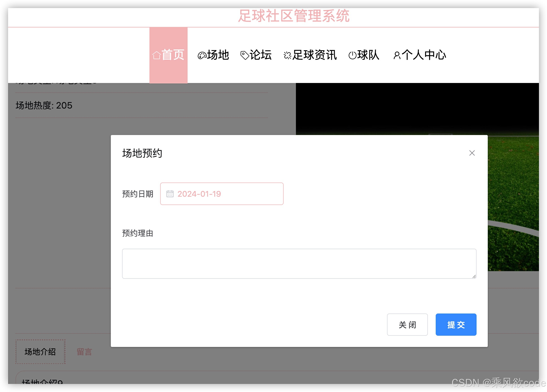Click the home icon beside 首页
This screenshot has height=392, width=547.
pos(157,55)
